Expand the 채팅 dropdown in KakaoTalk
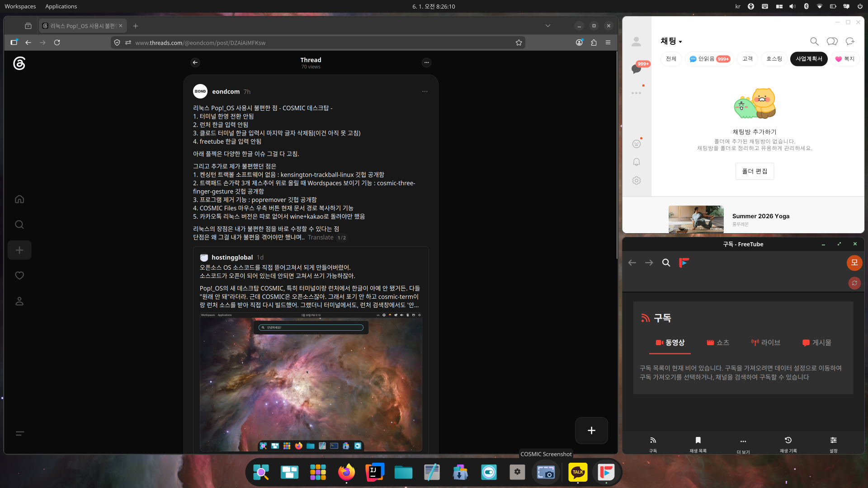Image resolution: width=868 pixels, height=488 pixels. (x=671, y=41)
